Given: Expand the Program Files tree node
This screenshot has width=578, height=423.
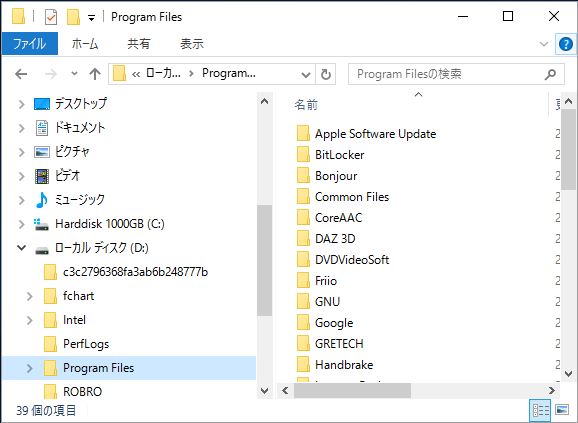Looking at the screenshot, I should point(29,368).
